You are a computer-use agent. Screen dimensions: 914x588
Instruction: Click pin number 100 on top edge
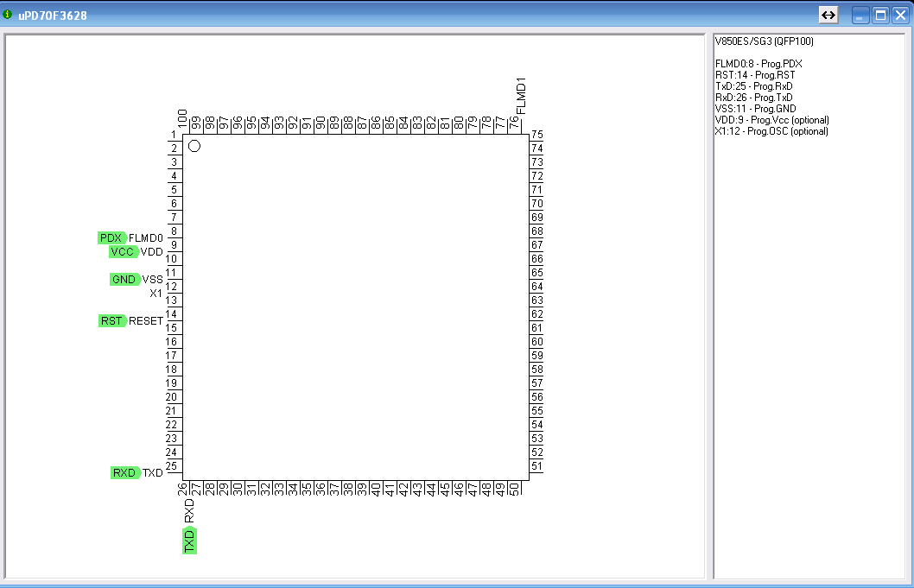(x=182, y=119)
